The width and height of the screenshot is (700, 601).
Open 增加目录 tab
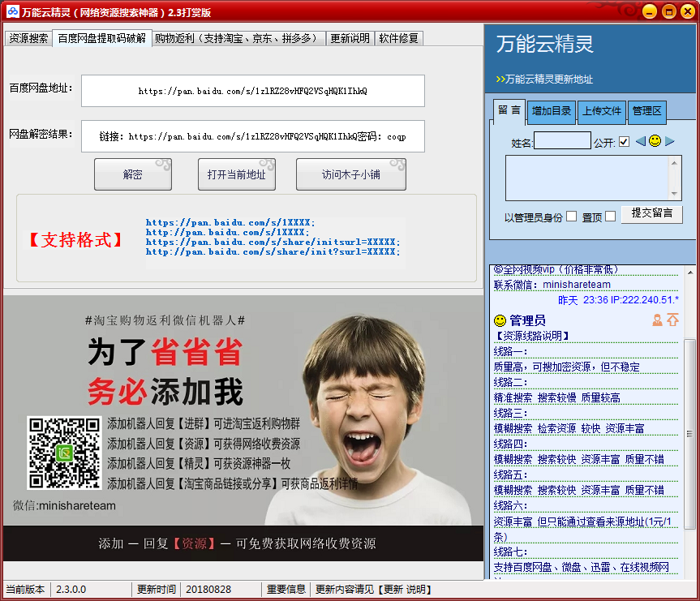tap(552, 111)
